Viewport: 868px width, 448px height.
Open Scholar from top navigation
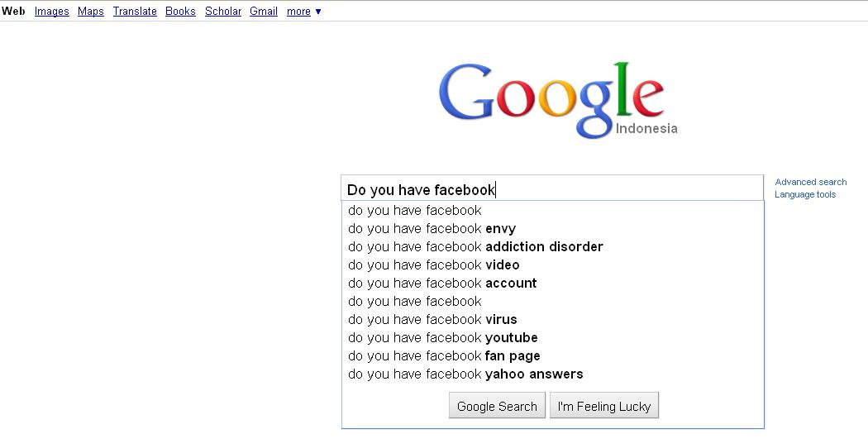[223, 11]
